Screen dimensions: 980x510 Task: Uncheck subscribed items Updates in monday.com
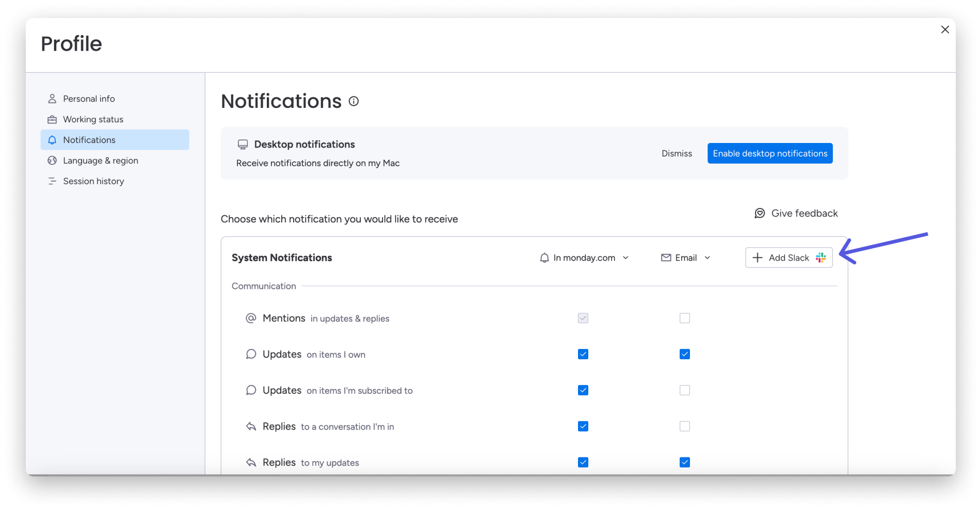[x=583, y=390]
